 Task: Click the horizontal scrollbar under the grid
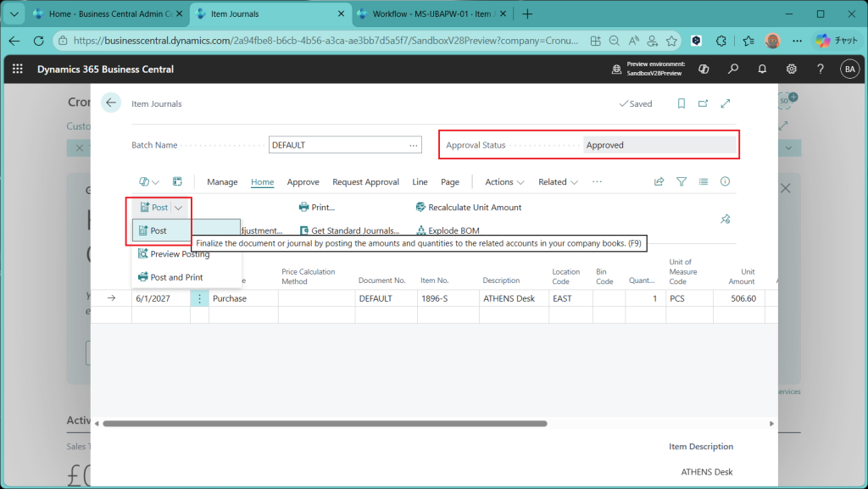(x=339, y=423)
